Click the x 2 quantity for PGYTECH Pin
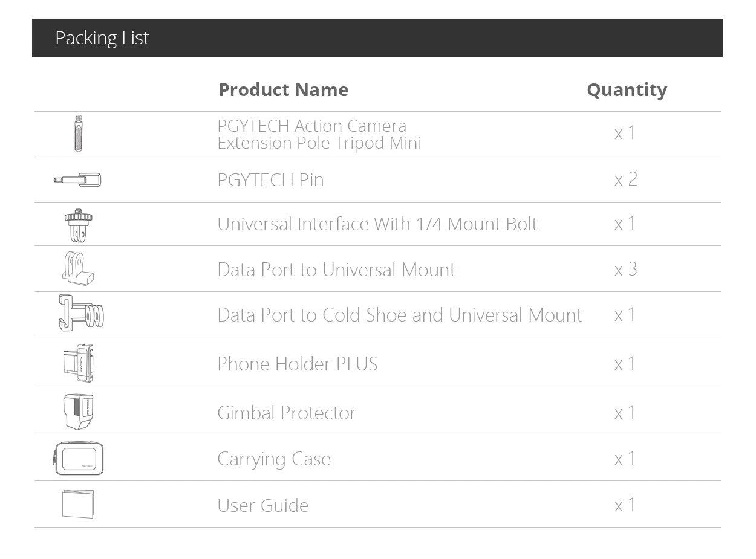Screen dimensions: 756x559 tap(625, 179)
